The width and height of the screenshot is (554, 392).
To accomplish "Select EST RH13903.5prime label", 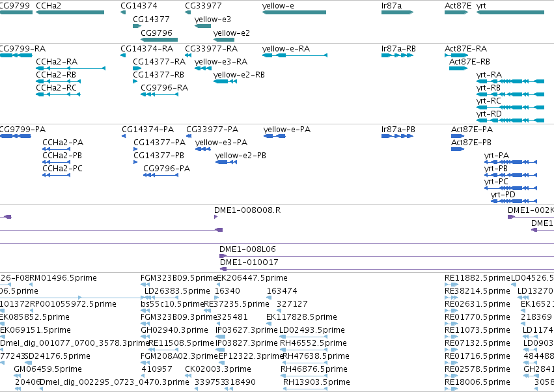I will pyautogui.click(x=316, y=382).
